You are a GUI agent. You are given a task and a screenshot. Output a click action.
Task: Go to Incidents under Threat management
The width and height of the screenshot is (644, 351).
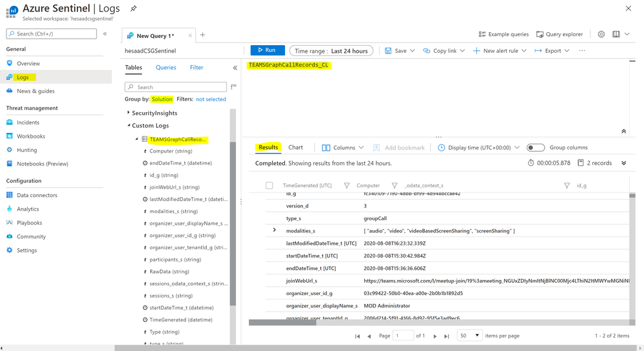click(28, 122)
